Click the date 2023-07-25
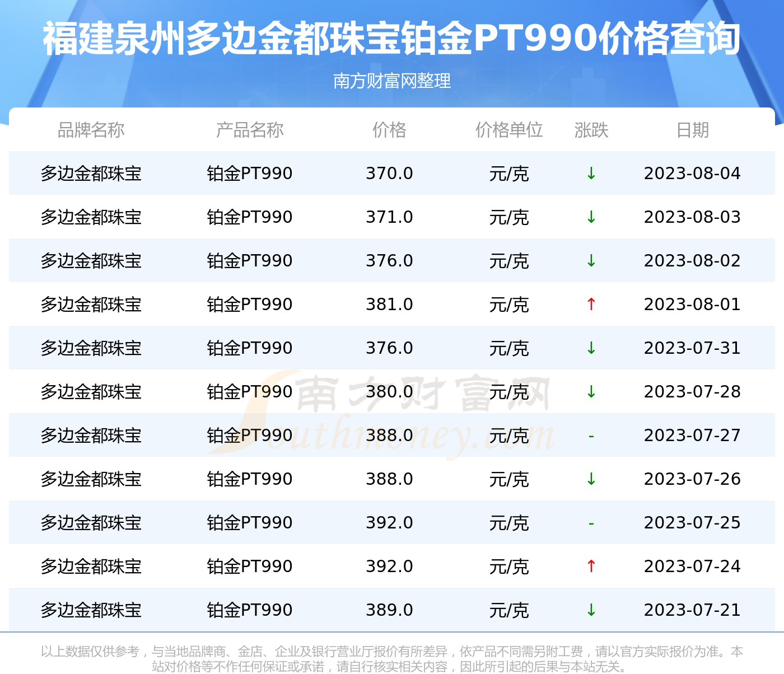The height and width of the screenshot is (674, 784). [692, 523]
